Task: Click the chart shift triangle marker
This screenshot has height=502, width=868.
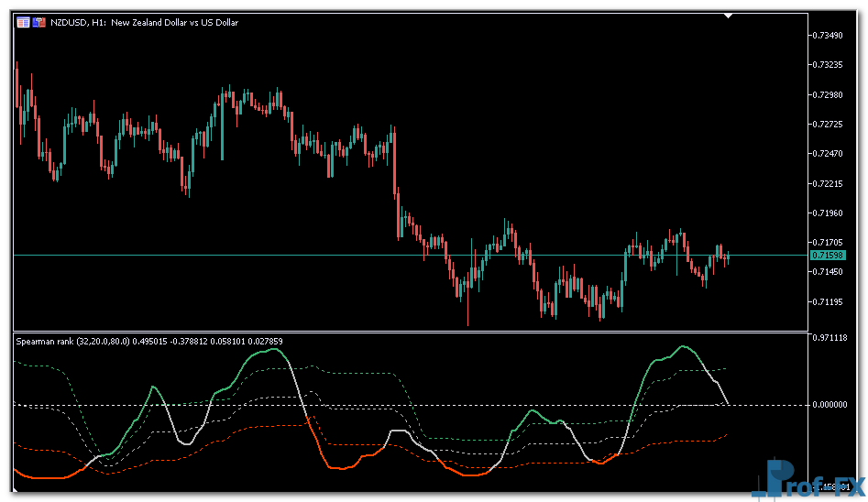Action: point(728,16)
